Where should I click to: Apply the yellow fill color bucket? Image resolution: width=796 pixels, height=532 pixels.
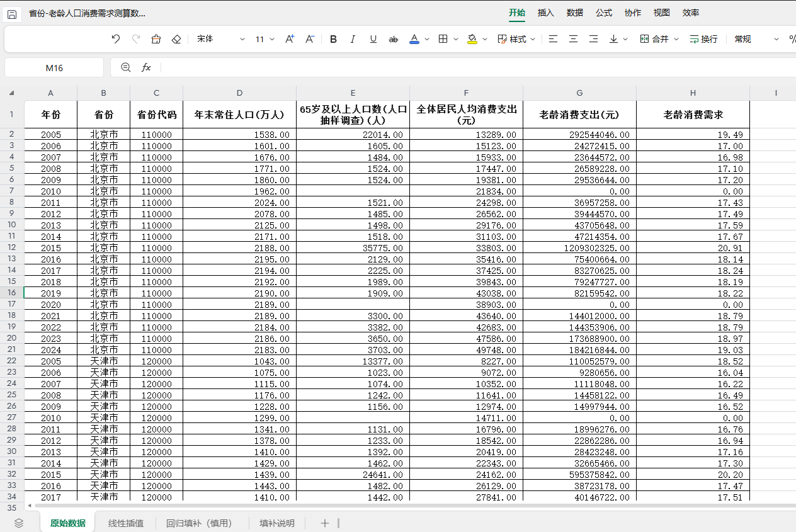click(x=472, y=39)
